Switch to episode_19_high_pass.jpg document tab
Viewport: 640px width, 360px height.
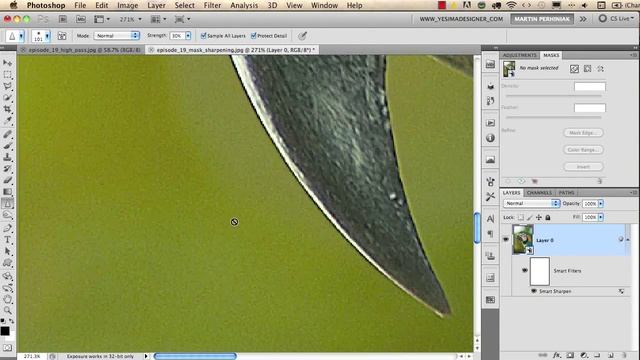tap(81, 50)
